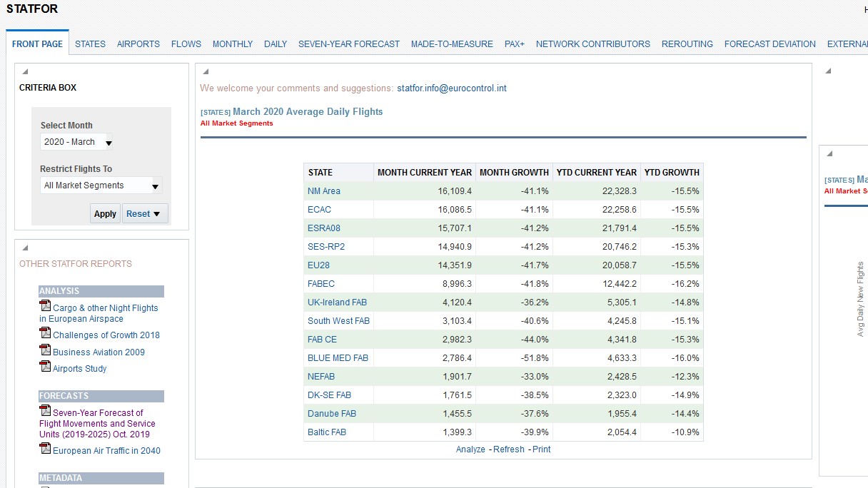Image resolution: width=868 pixels, height=488 pixels.
Task: Open the NETWORK CONTRIBUTORS tab
Action: tap(593, 44)
